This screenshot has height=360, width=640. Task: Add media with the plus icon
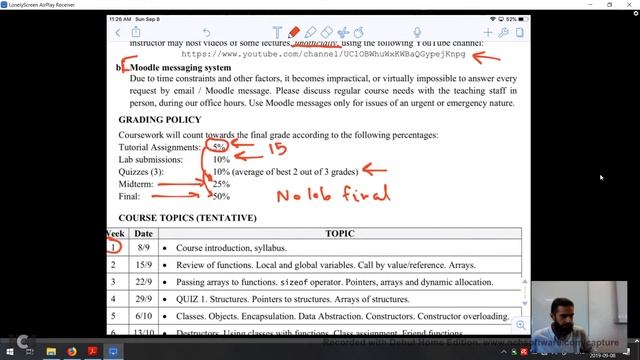[x=487, y=33]
